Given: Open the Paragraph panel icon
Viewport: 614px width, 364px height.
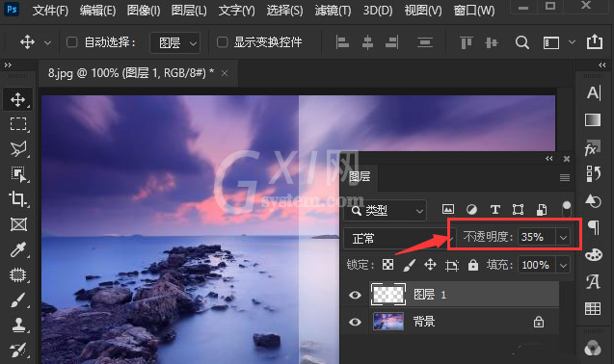Looking at the screenshot, I should click(594, 228).
